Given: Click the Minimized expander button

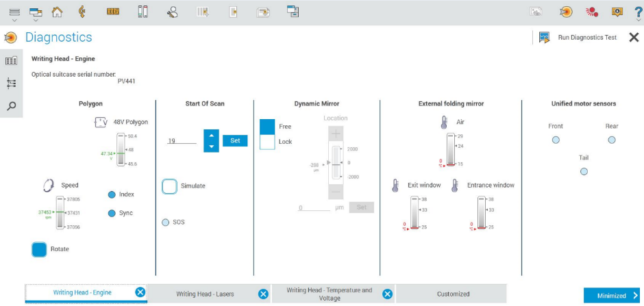Looking at the screenshot, I should click(x=612, y=296).
